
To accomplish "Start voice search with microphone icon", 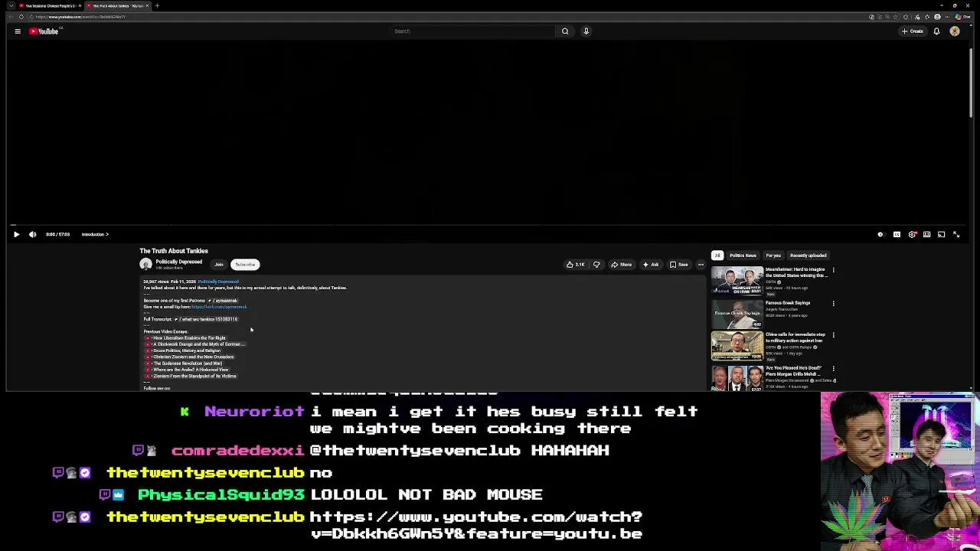I will [586, 31].
